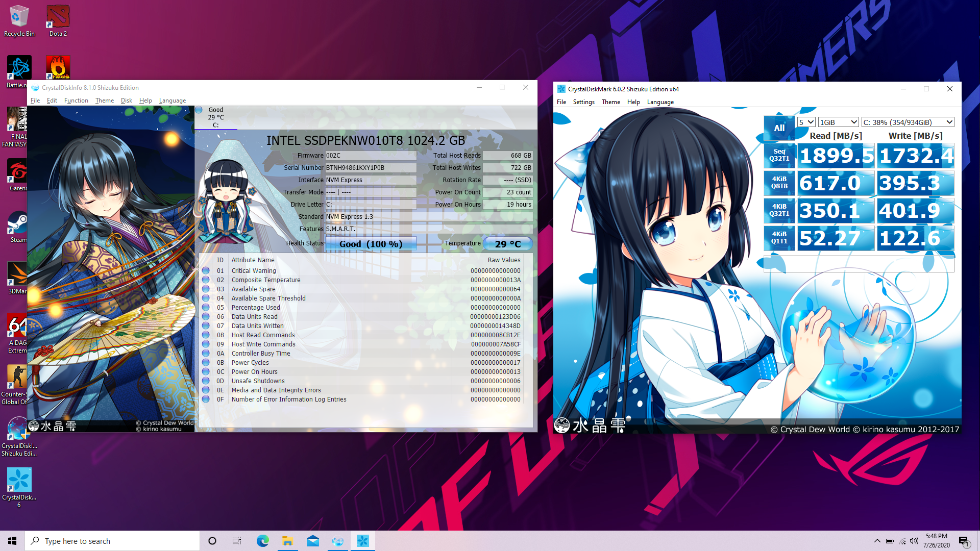This screenshot has height=551, width=980.
Task: Click the Power On Hours 19 hours value
Action: click(x=508, y=205)
